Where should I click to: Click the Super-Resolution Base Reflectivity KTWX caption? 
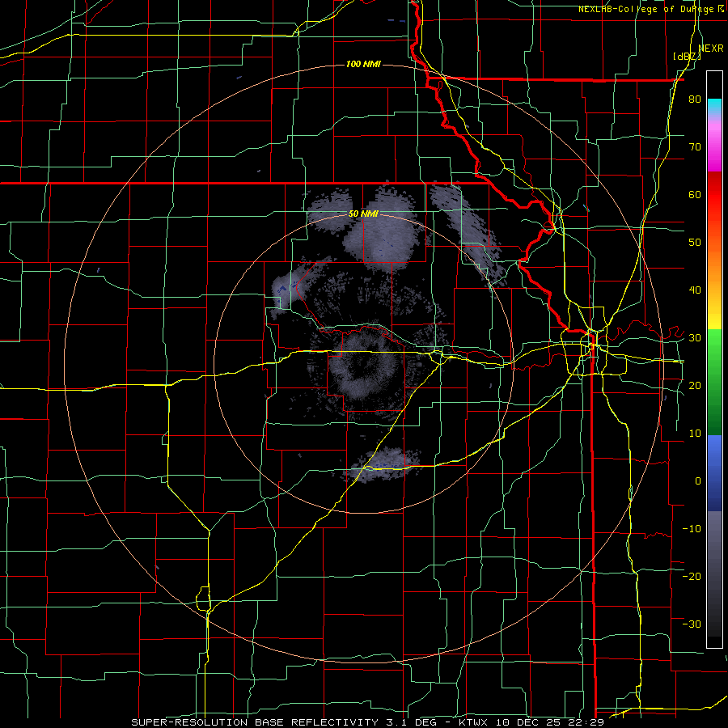point(368,722)
